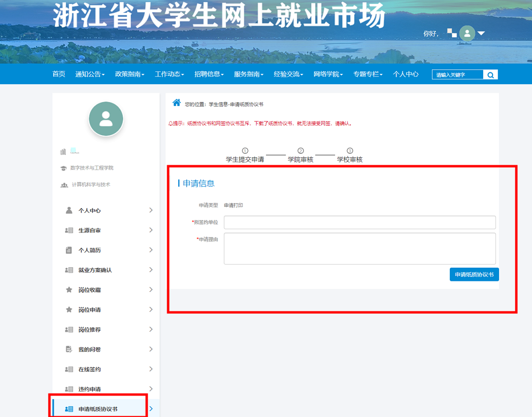Click the 拟签约单位 input field
This screenshot has height=417, width=532.
tap(360, 222)
